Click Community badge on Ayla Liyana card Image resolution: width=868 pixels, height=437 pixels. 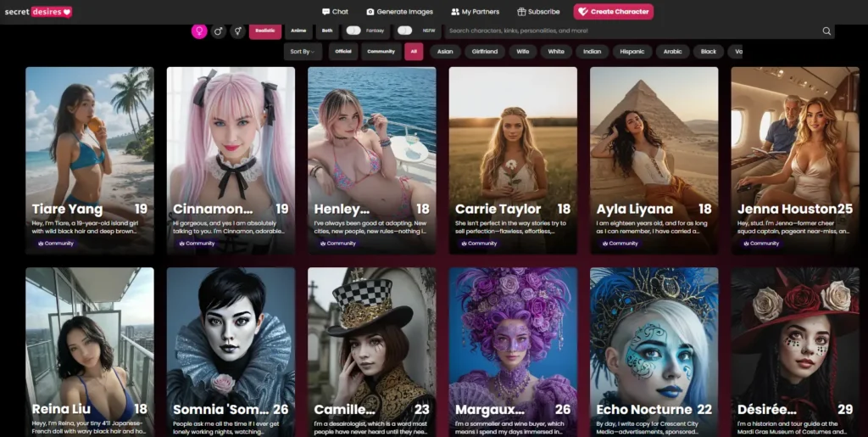[620, 244]
